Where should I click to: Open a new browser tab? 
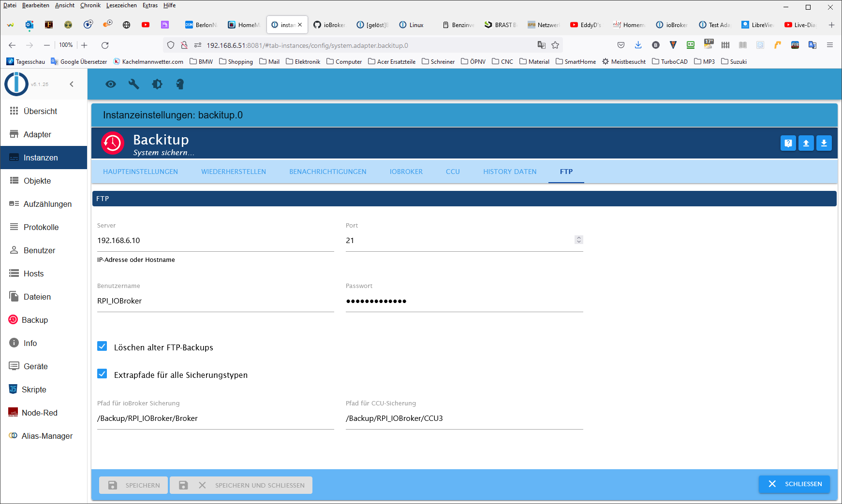(831, 25)
